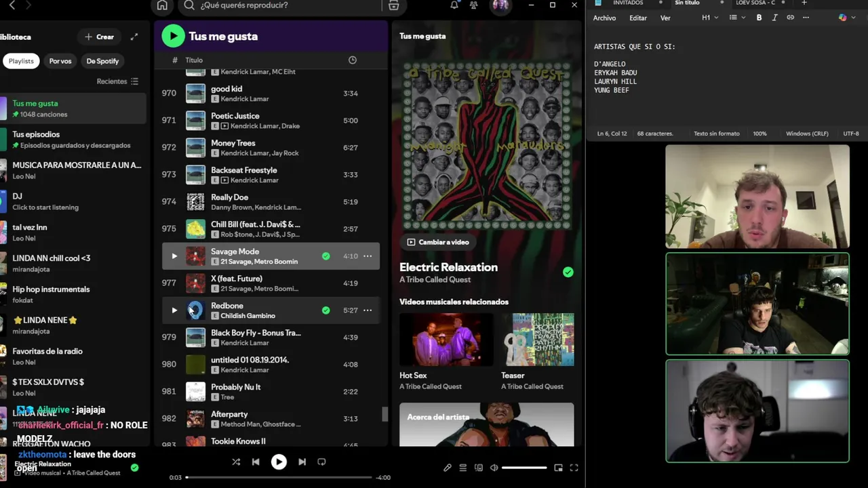Image resolution: width=868 pixels, height=488 pixels.
Task: Open LINDA NN chill cool <3 playlist
Action: pos(73,263)
